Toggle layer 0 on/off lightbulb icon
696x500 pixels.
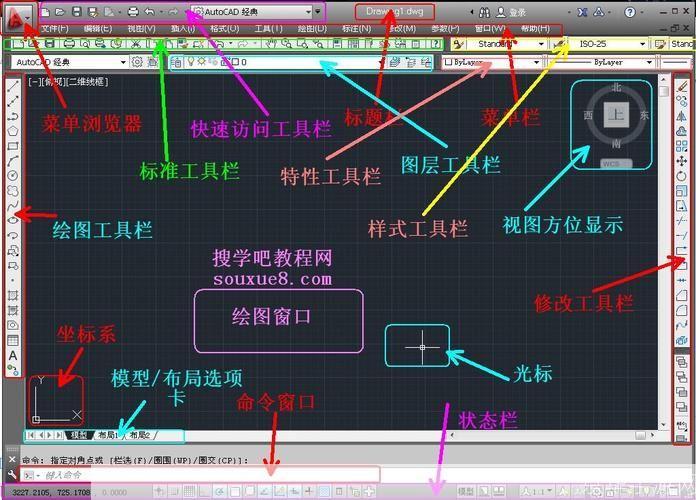coord(191,62)
